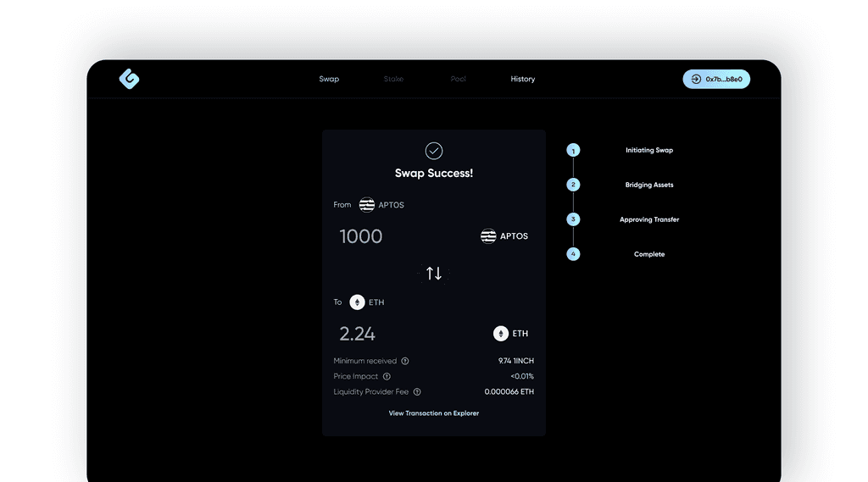Open the Pool tab
Image resolution: width=868 pixels, height=482 pixels.
(458, 79)
